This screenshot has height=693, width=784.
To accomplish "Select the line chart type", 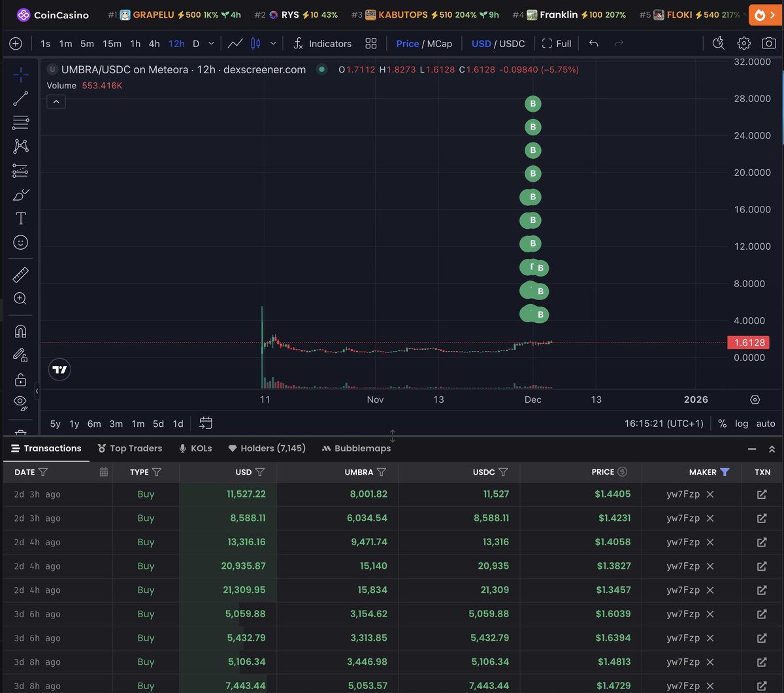I will click(235, 44).
